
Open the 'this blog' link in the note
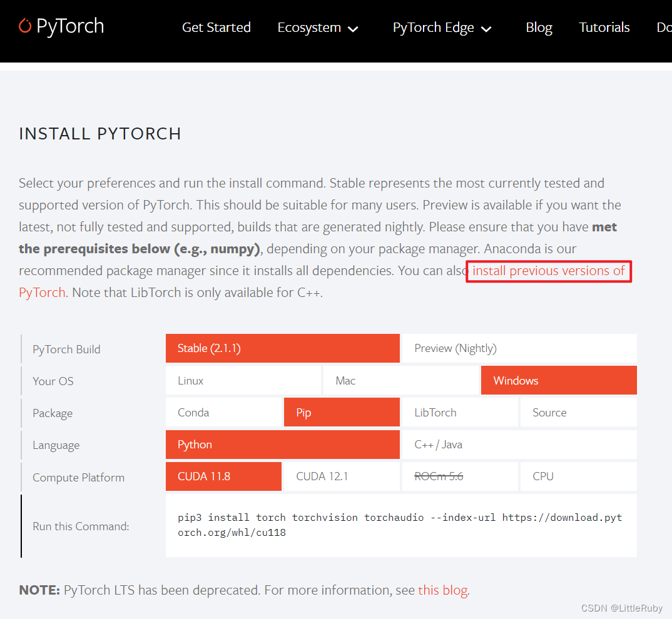click(442, 590)
